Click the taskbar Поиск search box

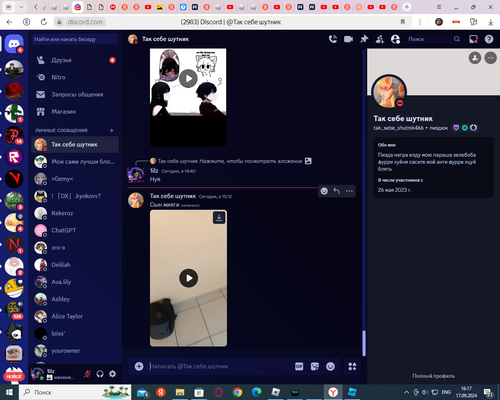click(x=75, y=392)
